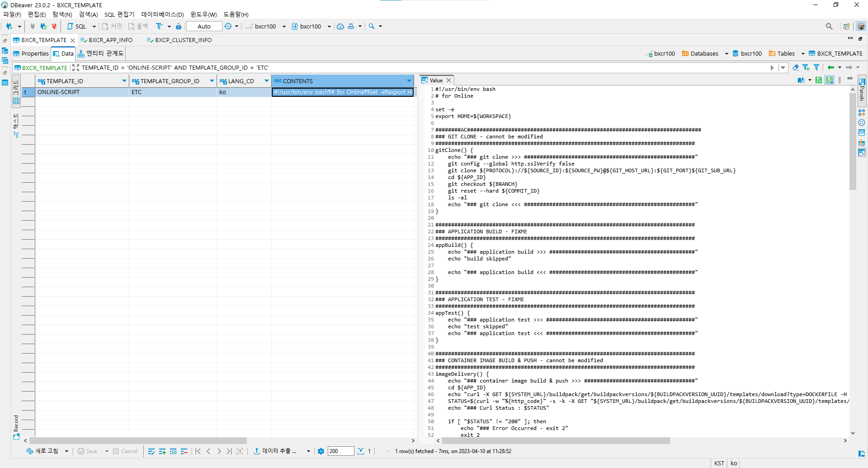Click the reconnect icon in main toolbar
The image size is (868, 468).
(43, 26)
